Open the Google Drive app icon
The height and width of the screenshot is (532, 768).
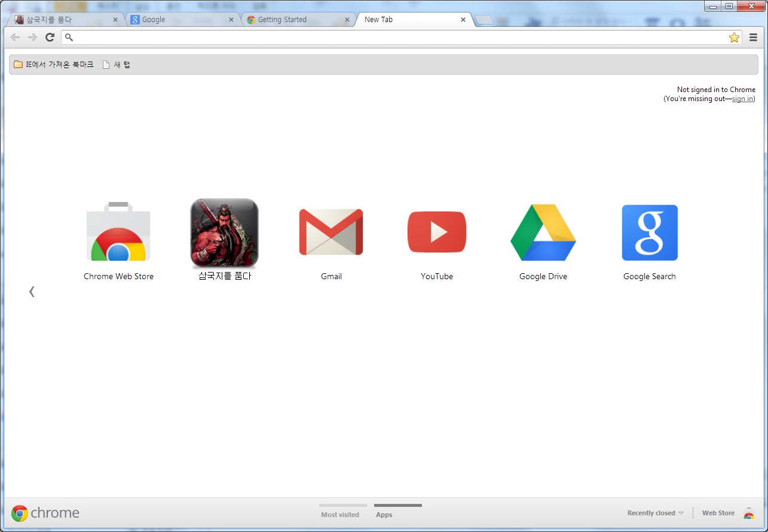point(543,233)
